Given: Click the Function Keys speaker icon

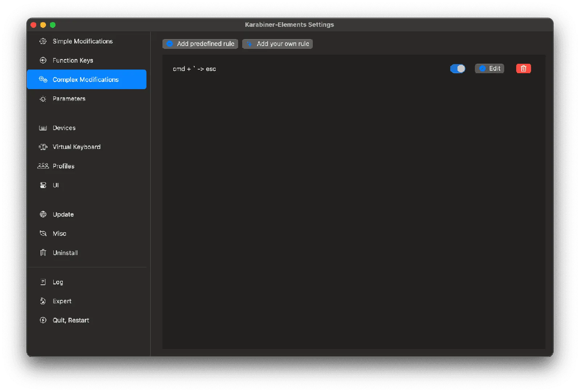Looking at the screenshot, I should coord(43,61).
